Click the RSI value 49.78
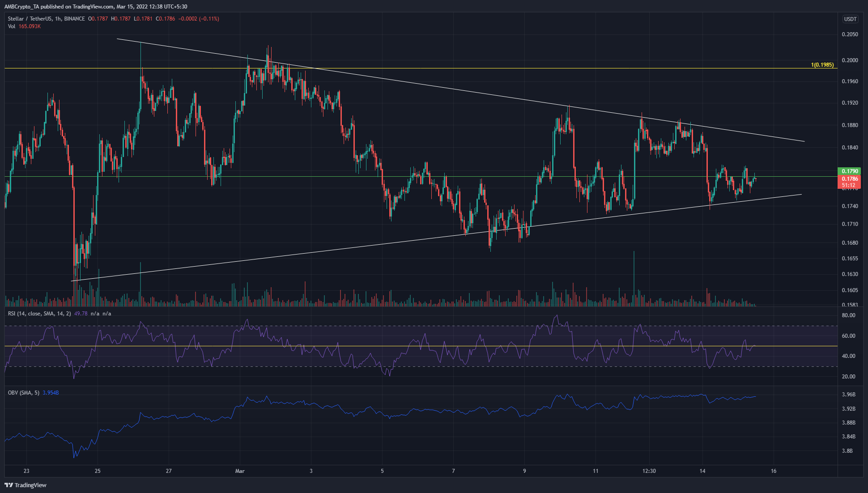Viewport: 868px width, 493px height. click(x=81, y=314)
